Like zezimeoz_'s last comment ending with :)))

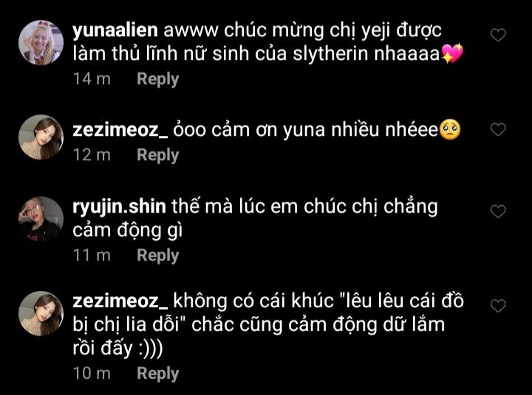tap(498, 306)
